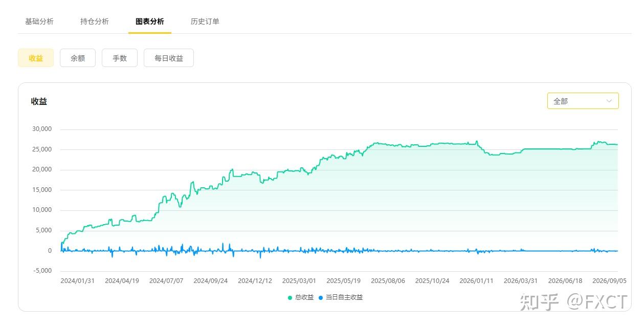
Task: Click the 2024/12/12 date label
Action: click(x=255, y=281)
